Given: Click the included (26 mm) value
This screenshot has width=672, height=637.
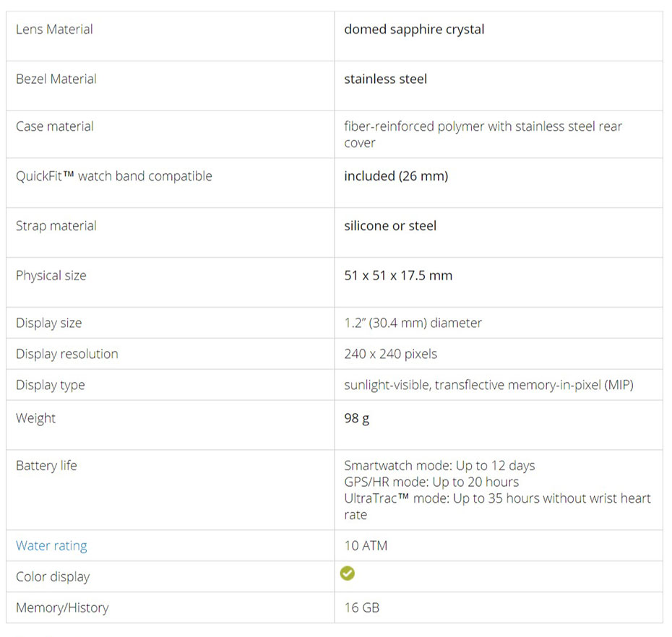Looking at the screenshot, I should (396, 176).
